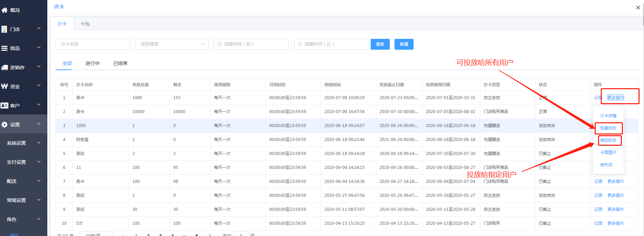The image size is (644, 236).
Task: Click the won currency icon for 资金
Action: (4, 86)
